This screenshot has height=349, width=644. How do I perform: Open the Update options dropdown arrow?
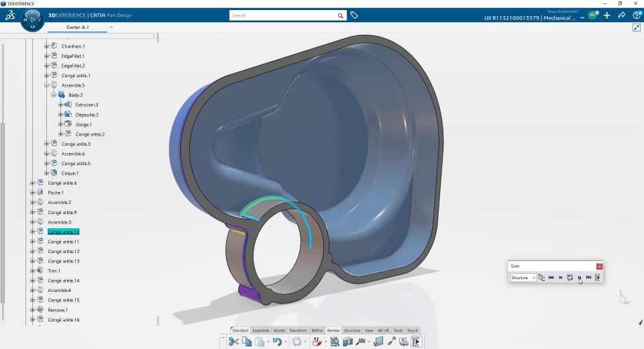coord(305,342)
